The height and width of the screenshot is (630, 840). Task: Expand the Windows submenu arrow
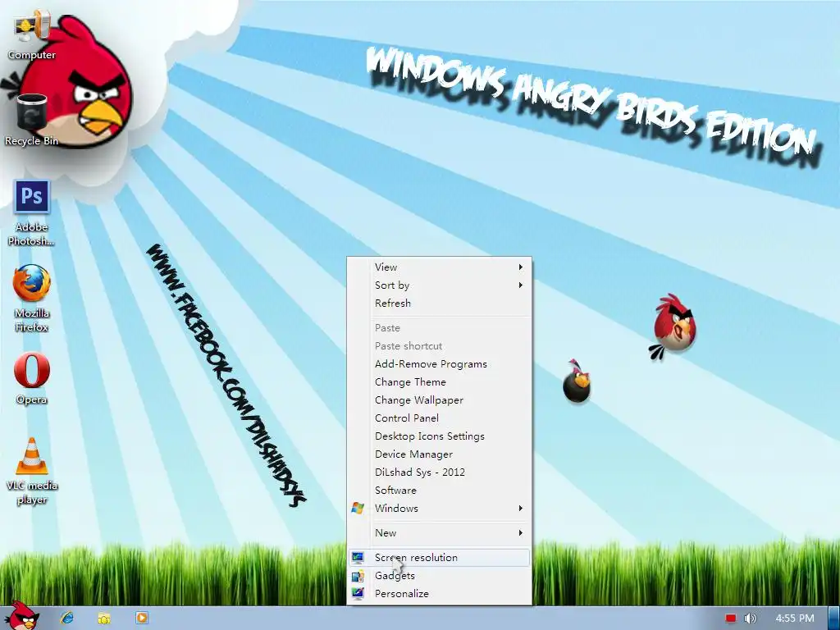(520, 509)
